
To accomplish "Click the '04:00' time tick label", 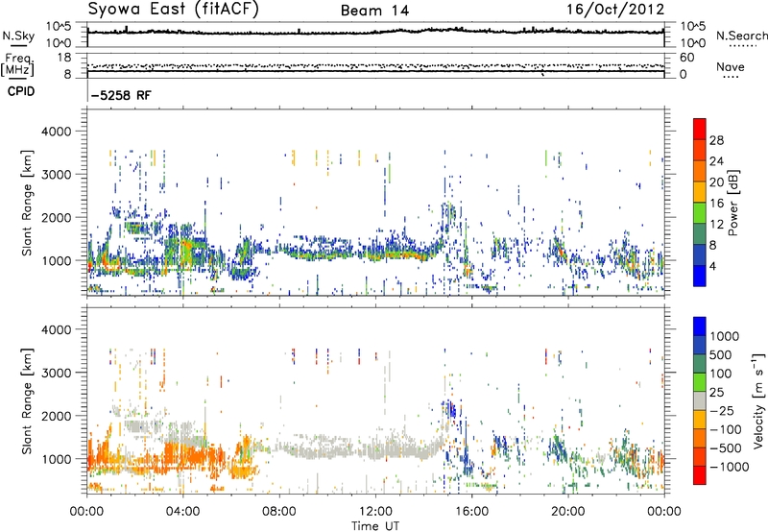I will [x=182, y=512].
